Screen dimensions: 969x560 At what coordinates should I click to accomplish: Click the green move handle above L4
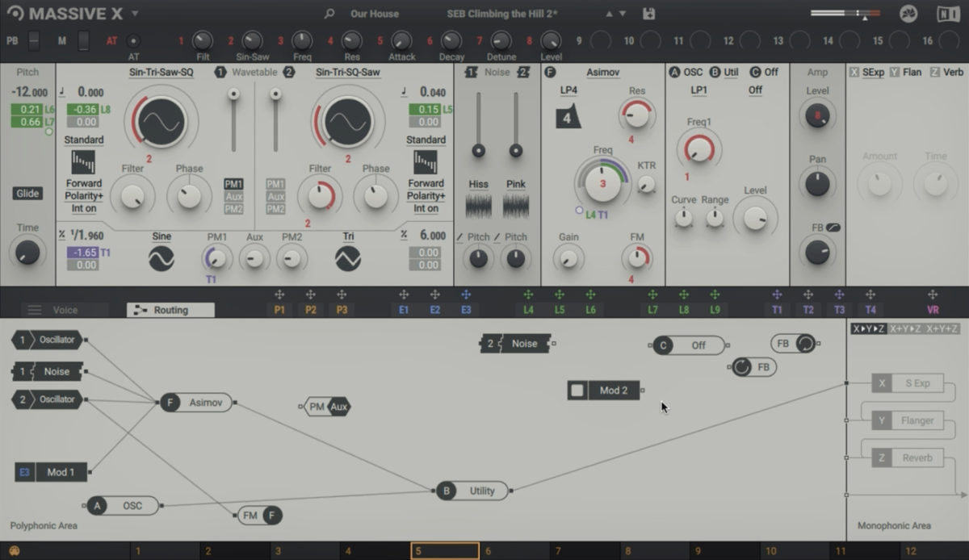pos(528,295)
